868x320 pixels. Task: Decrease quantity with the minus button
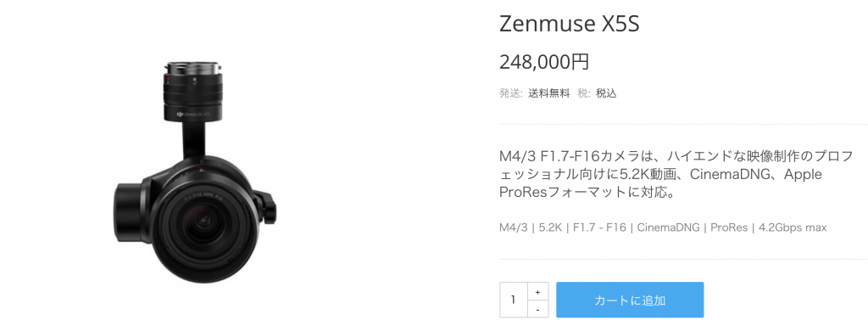pyautogui.click(x=537, y=309)
